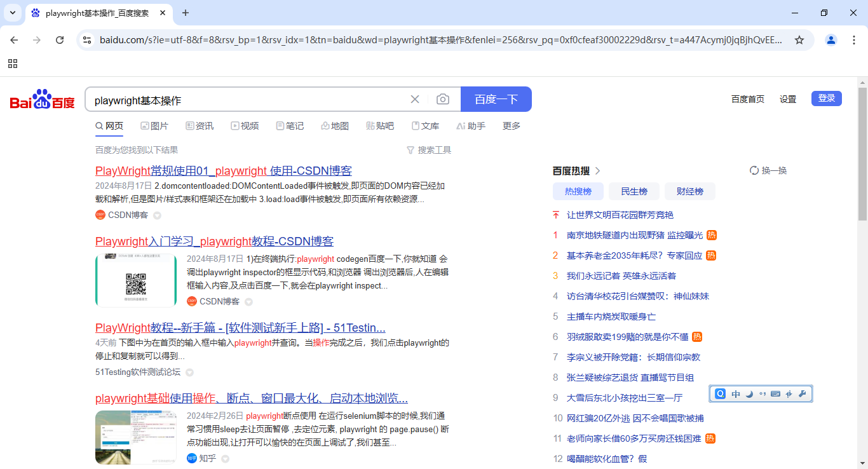Click thumbnail of the 知乎 result

pos(136,437)
